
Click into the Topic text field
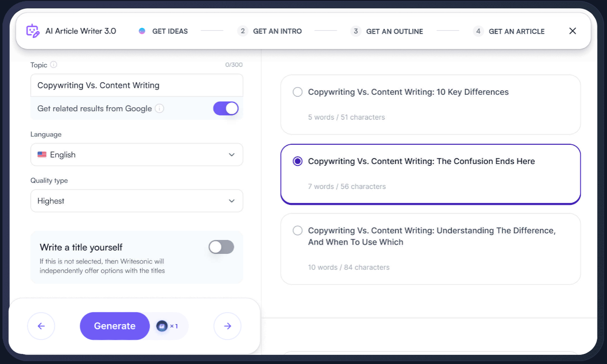tap(137, 86)
